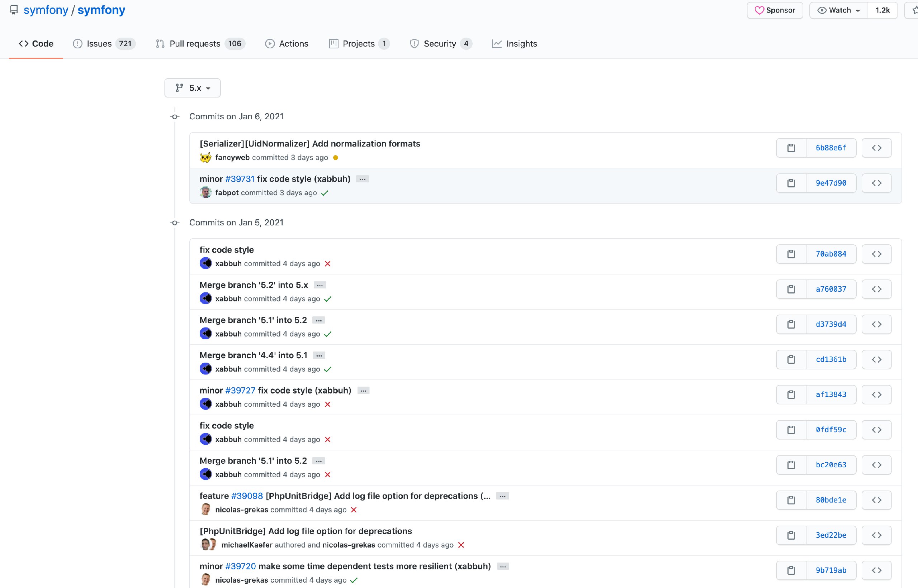Screen dimensions: 918x588
Task: Copy full SHA for commit bc20e63
Action: (x=791, y=465)
